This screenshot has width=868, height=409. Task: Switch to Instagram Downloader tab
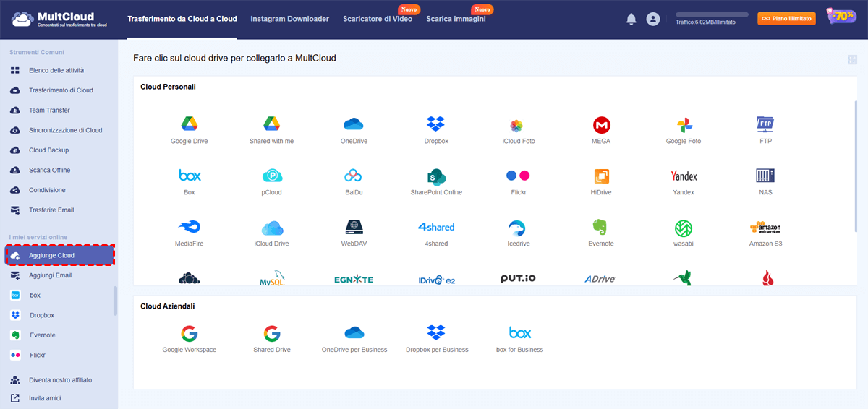pos(290,19)
